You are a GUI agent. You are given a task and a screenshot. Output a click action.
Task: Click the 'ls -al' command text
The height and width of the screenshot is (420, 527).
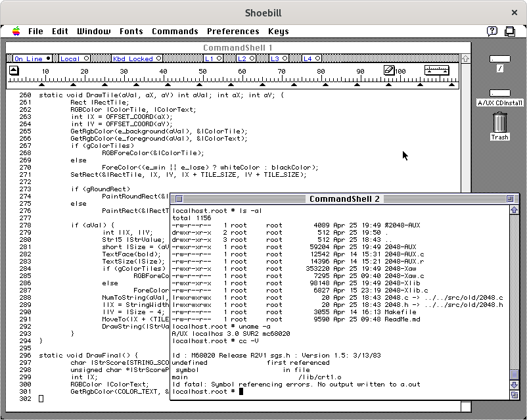coord(250,211)
